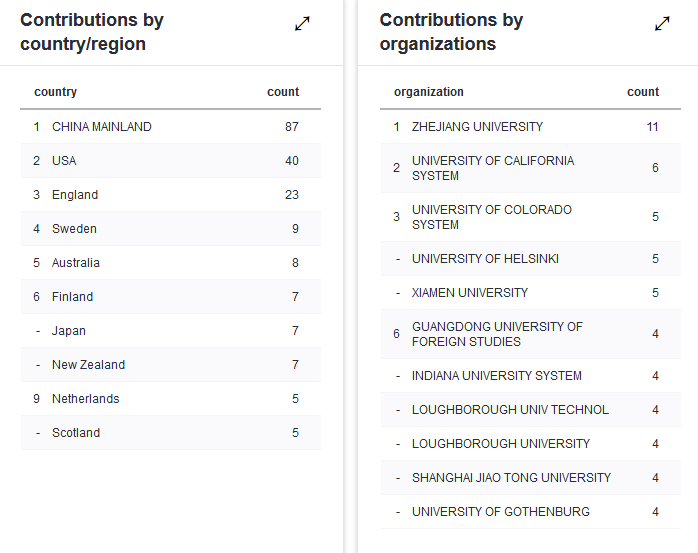The width and height of the screenshot is (698, 553).
Task: Select the Sweden row
Action: point(170,229)
